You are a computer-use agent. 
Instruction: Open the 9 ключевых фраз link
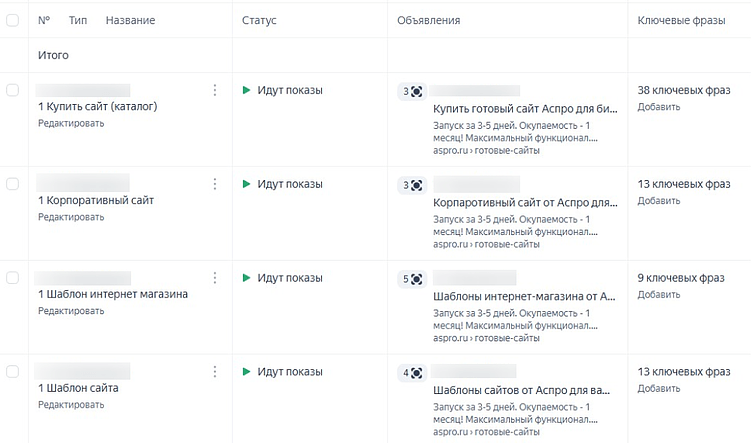coord(681,278)
